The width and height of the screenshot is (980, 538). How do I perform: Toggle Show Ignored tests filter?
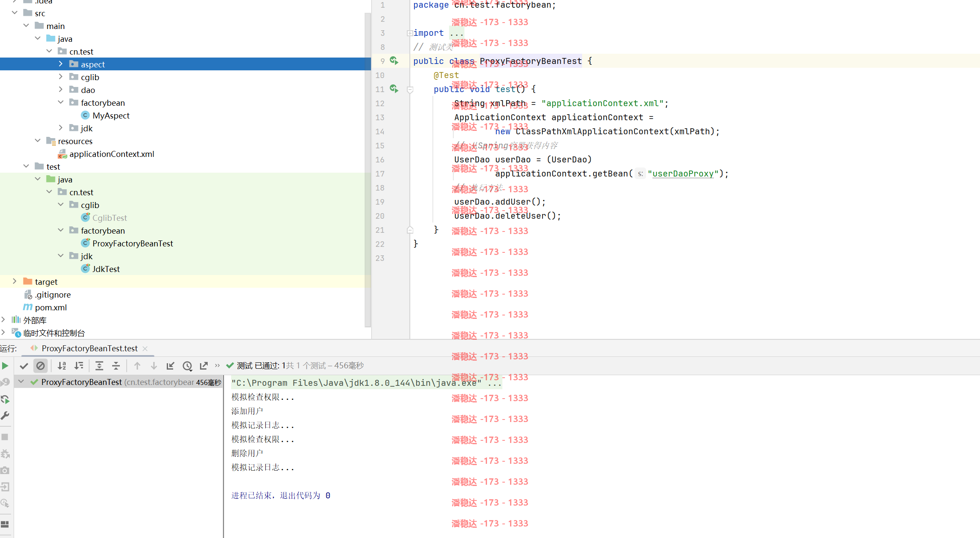pyautogui.click(x=41, y=366)
